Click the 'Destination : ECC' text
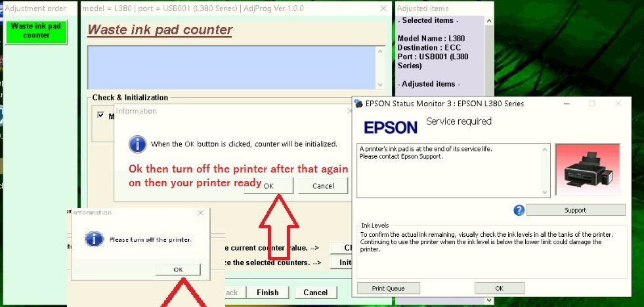644x307 pixels. (429, 48)
